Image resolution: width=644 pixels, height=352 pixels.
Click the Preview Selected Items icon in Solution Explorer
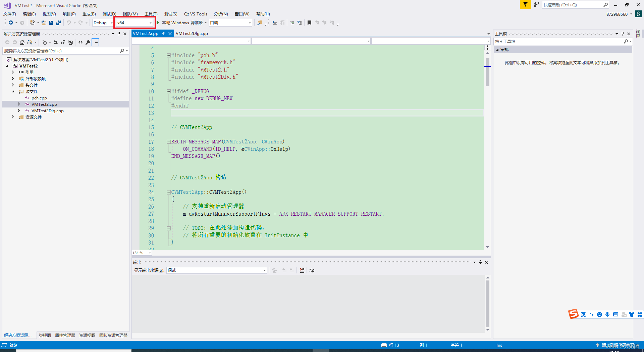click(x=96, y=42)
